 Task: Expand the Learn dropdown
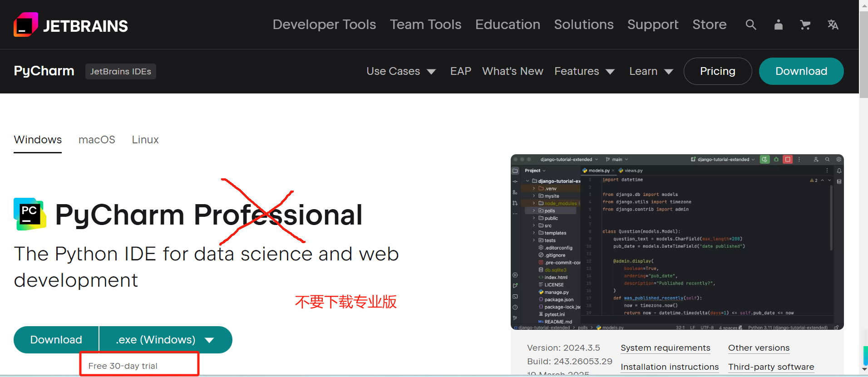651,71
